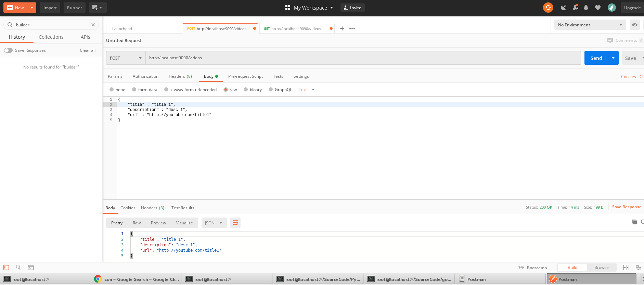The image size is (644, 285).
Task: Toggle sidebar icon in status bar
Action: pyautogui.click(x=6, y=268)
